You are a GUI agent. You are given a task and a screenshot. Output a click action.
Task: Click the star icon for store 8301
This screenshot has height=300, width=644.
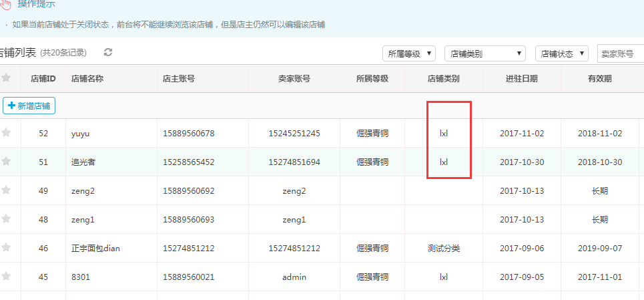(6, 277)
